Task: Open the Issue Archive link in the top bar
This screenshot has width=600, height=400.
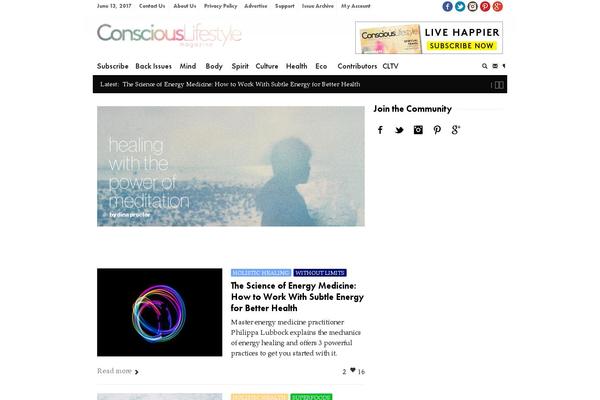Action: [318, 6]
